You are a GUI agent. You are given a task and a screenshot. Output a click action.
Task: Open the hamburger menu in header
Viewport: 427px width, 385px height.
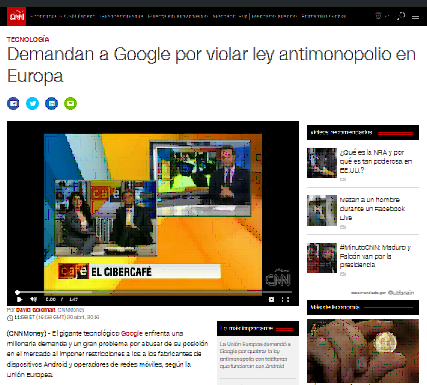[415, 17]
